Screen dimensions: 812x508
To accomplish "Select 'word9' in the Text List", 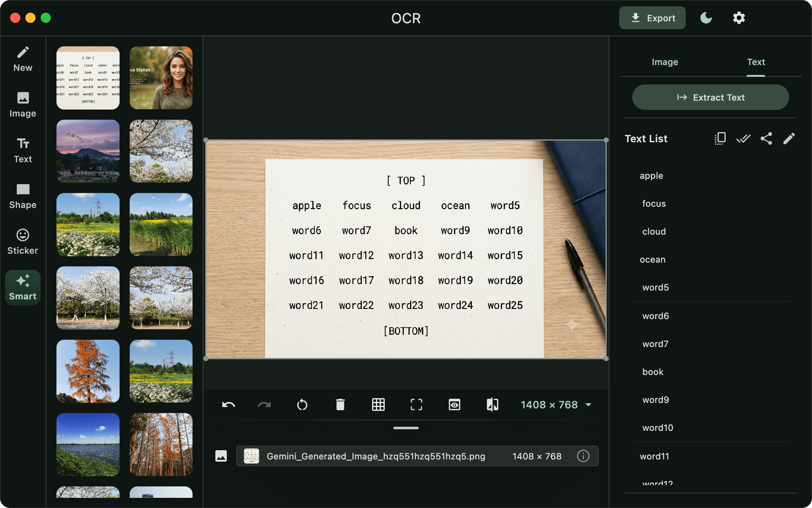I will [655, 400].
